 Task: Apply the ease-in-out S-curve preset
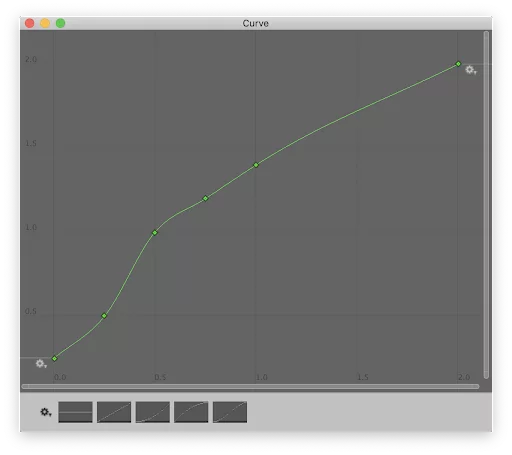[230, 412]
